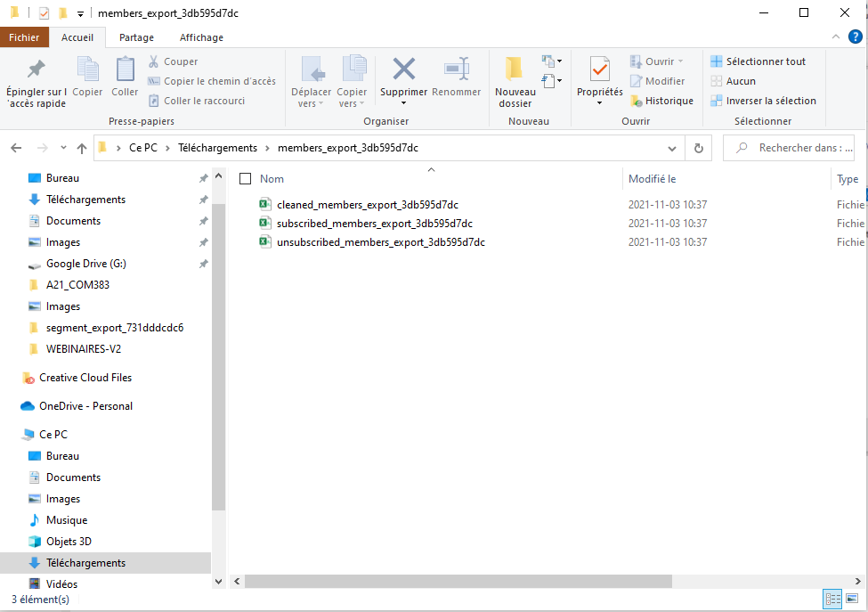
Task: Refresh the folder with the Actualiser icon
Action: [699, 148]
